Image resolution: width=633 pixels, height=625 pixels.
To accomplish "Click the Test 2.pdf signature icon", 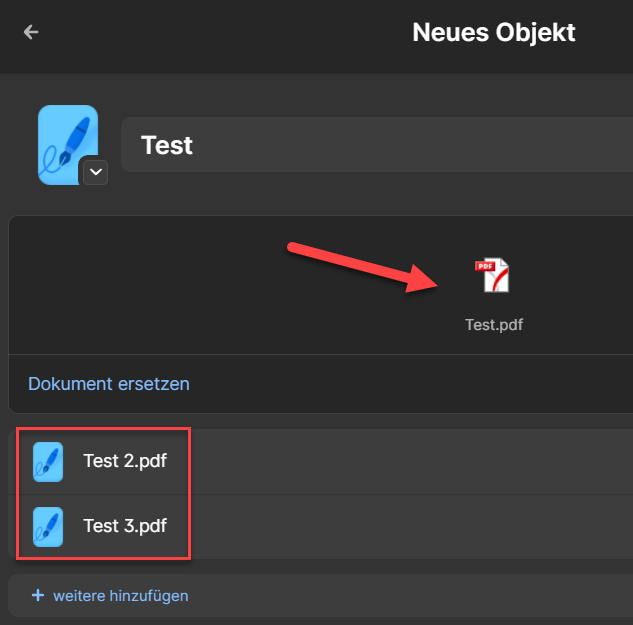I will pyautogui.click(x=48, y=462).
